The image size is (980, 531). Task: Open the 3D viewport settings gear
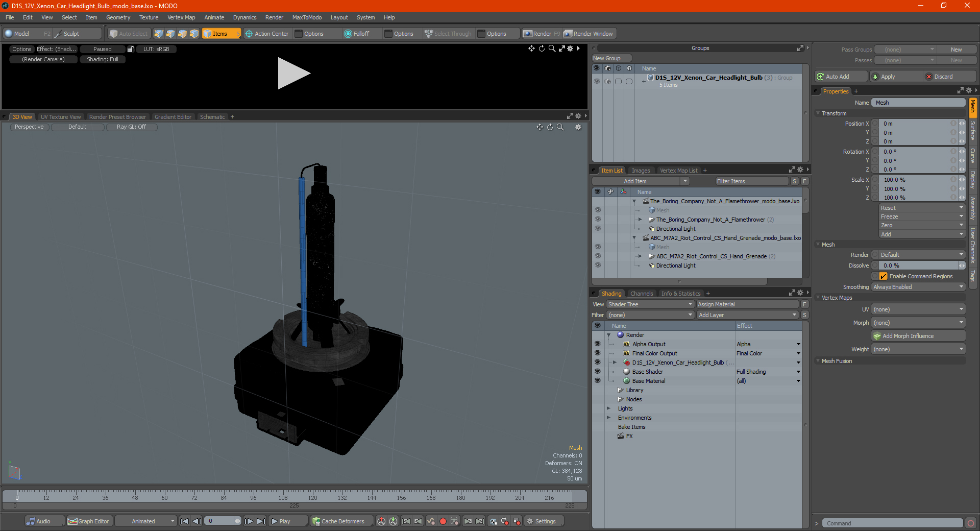(578, 127)
